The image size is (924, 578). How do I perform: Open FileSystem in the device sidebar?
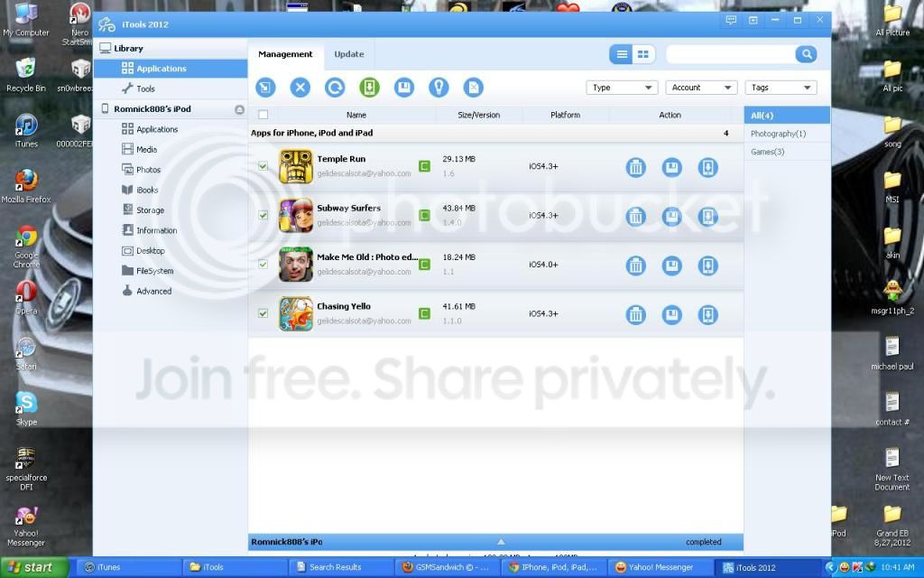coord(154,271)
